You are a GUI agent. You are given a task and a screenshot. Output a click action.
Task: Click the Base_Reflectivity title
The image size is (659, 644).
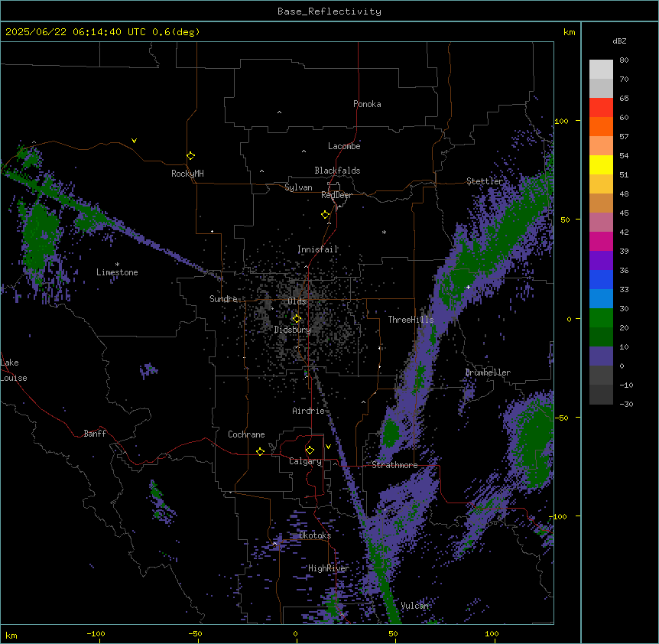click(x=329, y=11)
